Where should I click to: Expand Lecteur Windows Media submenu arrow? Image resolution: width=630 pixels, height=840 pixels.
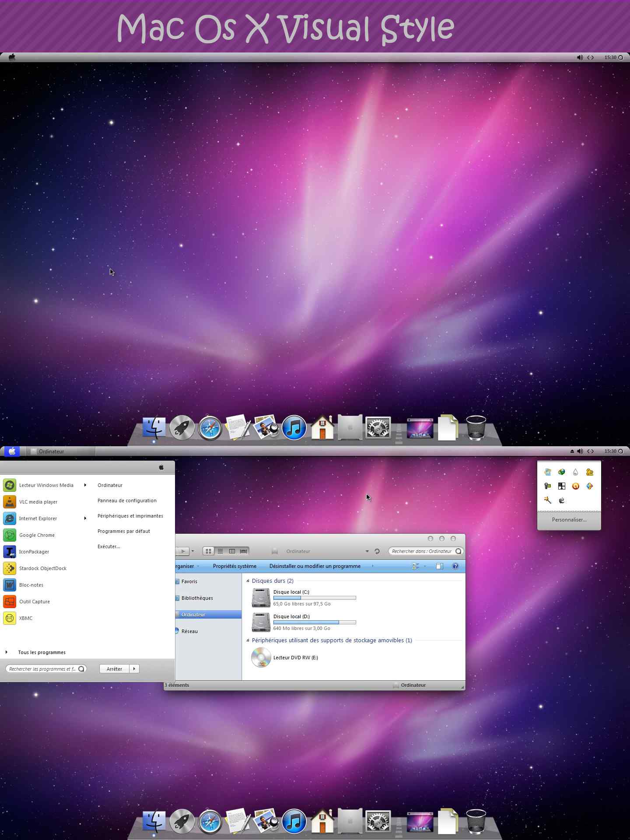85,485
